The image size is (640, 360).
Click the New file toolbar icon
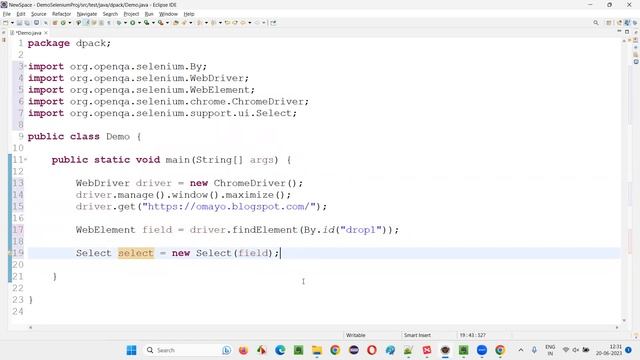[6, 23]
